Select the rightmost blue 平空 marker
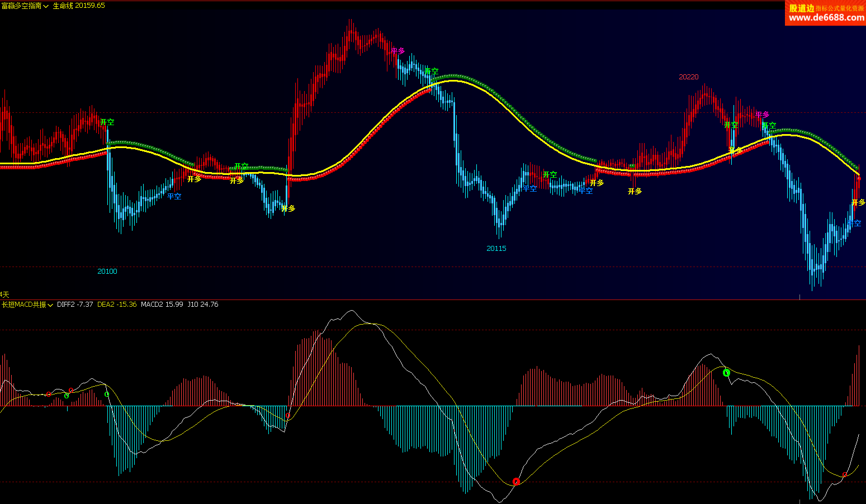 854,223
